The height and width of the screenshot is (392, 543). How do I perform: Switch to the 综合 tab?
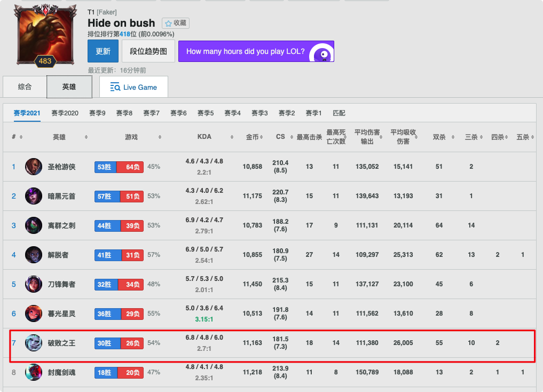click(x=25, y=87)
